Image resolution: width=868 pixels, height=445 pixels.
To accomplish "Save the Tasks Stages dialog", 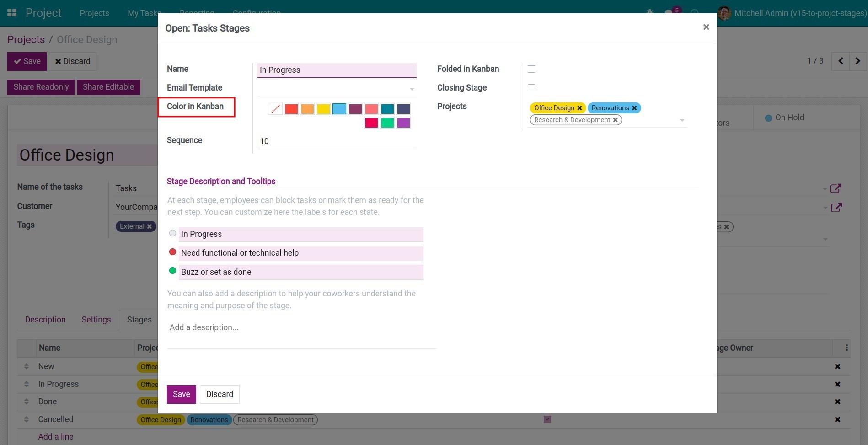I will 181,394.
